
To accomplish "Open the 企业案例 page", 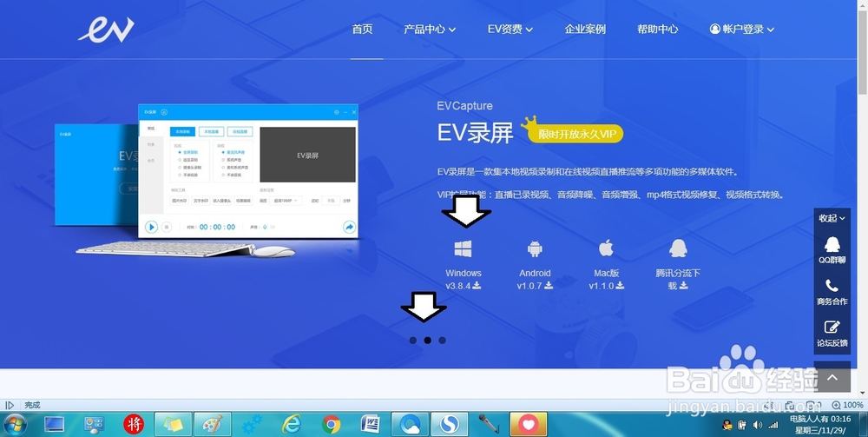I will point(585,30).
